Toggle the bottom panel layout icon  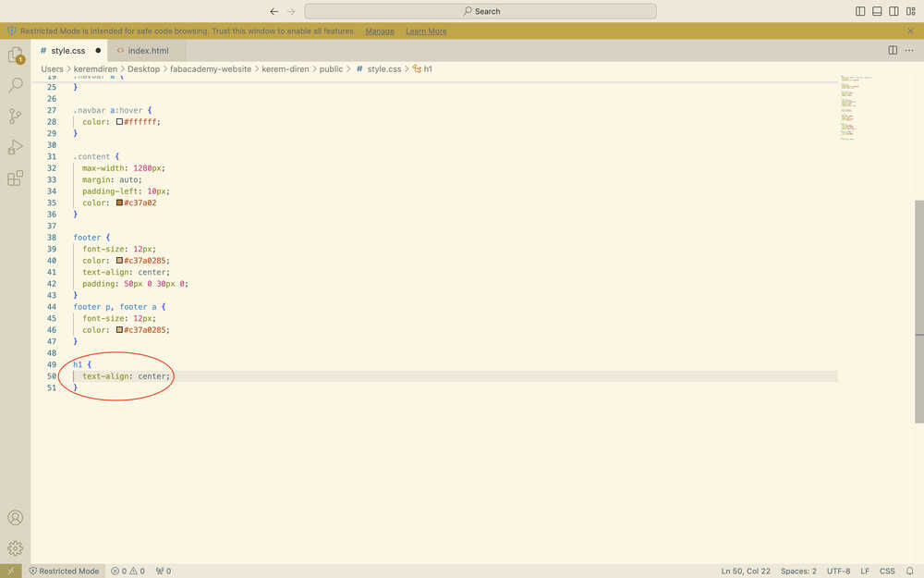click(877, 11)
